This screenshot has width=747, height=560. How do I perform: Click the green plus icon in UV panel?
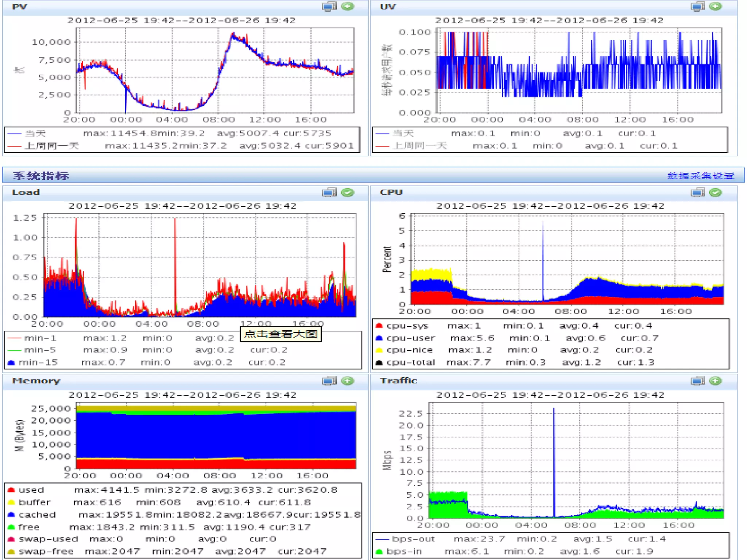point(716,7)
